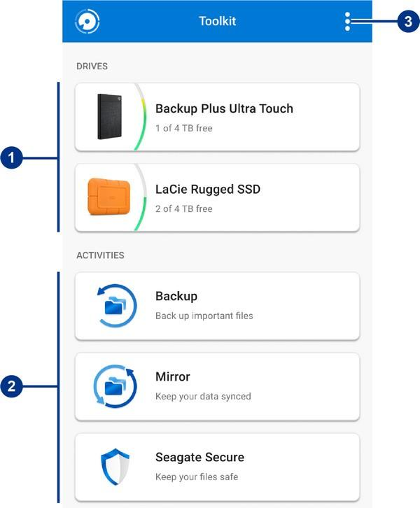The height and width of the screenshot is (508, 420).
Task: Open the LaCie Rugged SSD drive
Action: click(208, 189)
